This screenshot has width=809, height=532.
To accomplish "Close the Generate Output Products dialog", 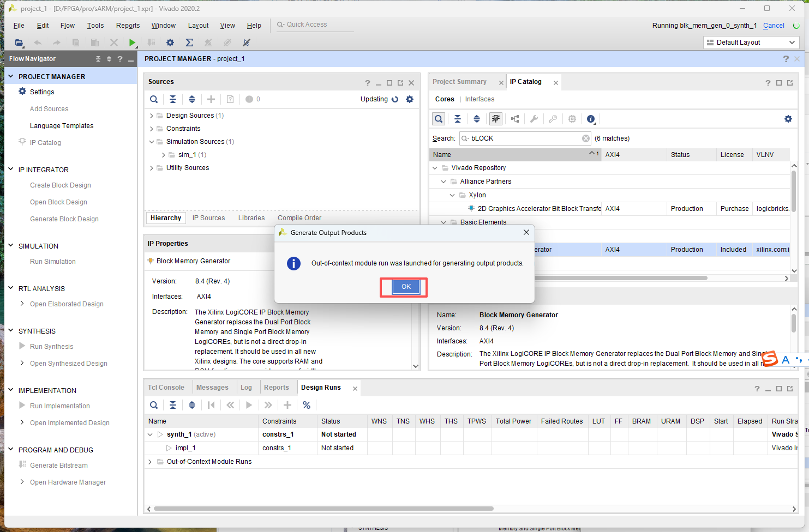I will (x=526, y=232).
